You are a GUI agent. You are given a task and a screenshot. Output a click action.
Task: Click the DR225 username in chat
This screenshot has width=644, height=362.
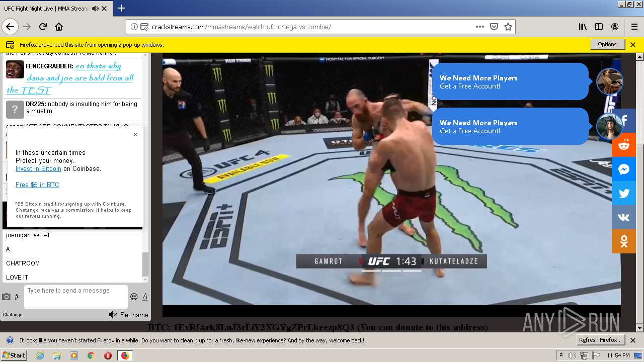coord(36,104)
